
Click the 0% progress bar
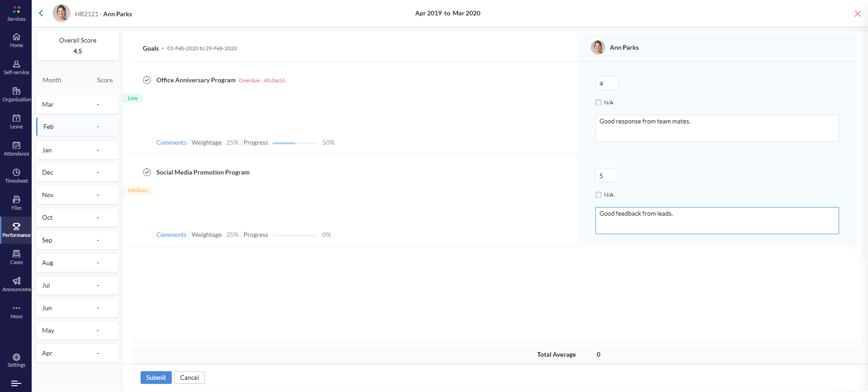point(295,235)
